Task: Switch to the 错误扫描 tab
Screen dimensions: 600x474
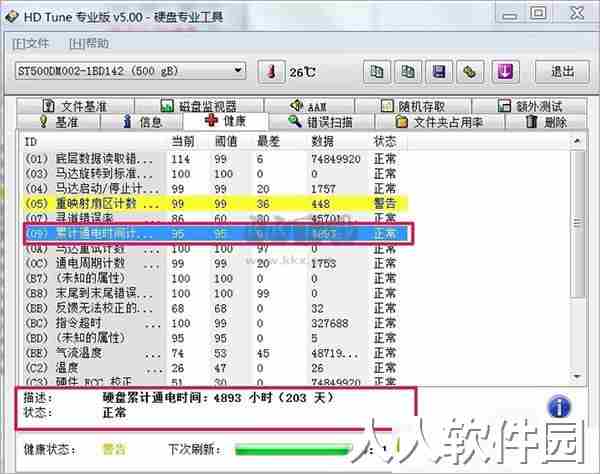Action: pyautogui.click(x=321, y=122)
